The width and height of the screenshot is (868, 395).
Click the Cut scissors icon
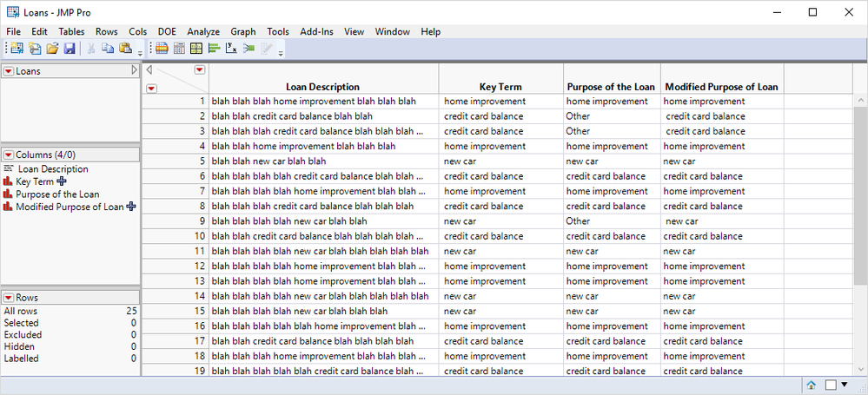(91, 49)
